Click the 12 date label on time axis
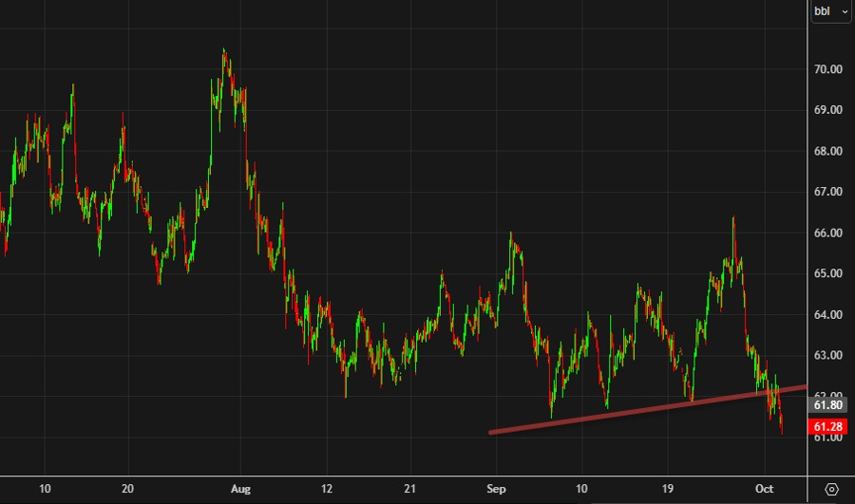The image size is (855, 504). pos(325,489)
